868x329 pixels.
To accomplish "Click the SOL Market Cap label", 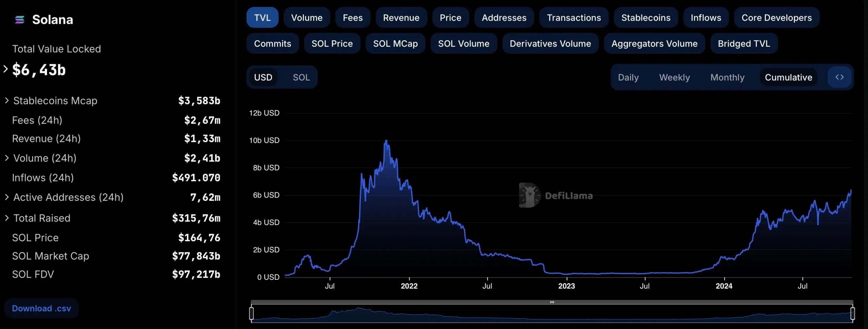I will pos(51,256).
